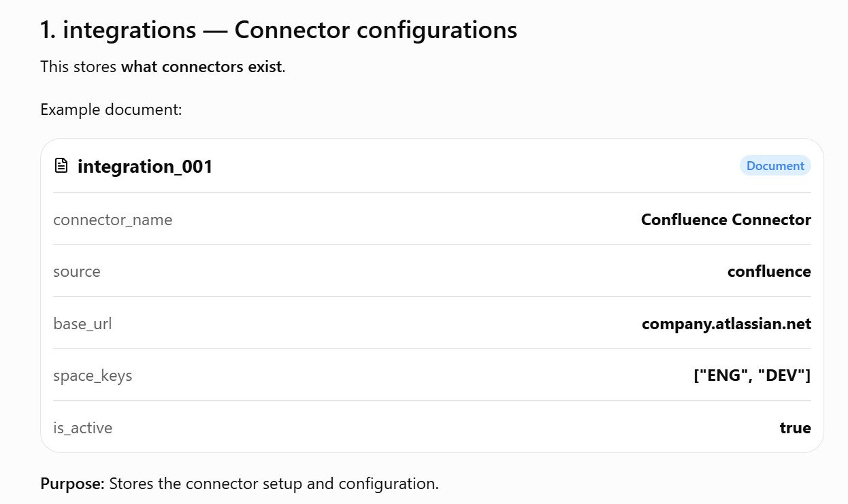Click the connector_name field label
The width and height of the screenshot is (848, 504).
tap(113, 220)
